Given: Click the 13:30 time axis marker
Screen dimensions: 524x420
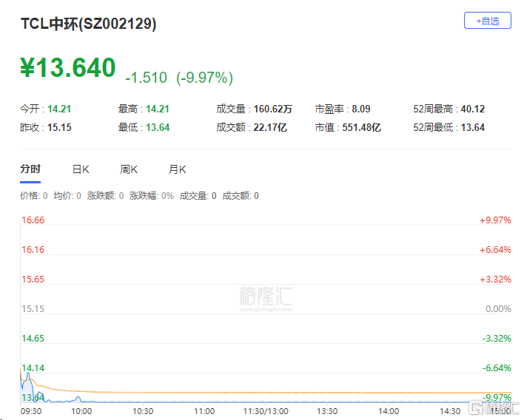Looking at the screenshot, I should [327, 411].
